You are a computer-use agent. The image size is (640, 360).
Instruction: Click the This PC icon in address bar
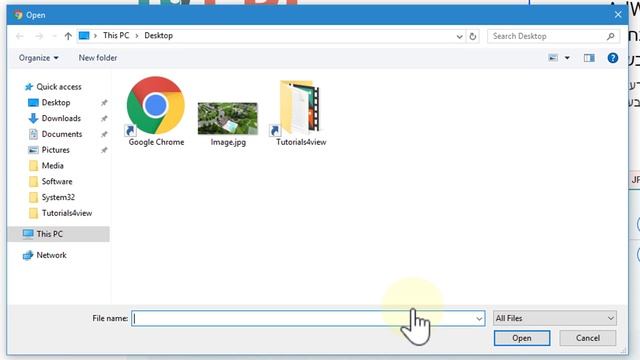[84, 36]
